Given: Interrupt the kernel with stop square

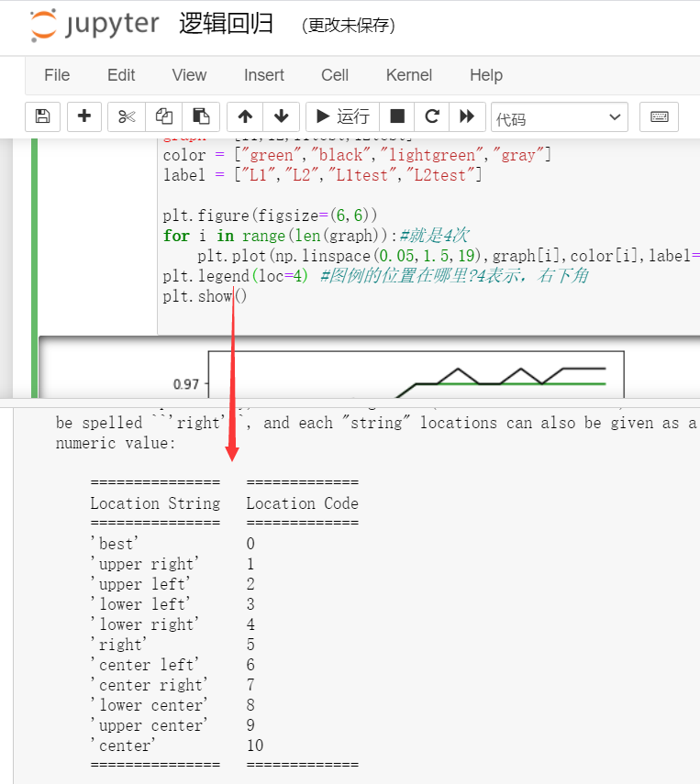Looking at the screenshot, I should pyautogui.click(x=397, y=116).
